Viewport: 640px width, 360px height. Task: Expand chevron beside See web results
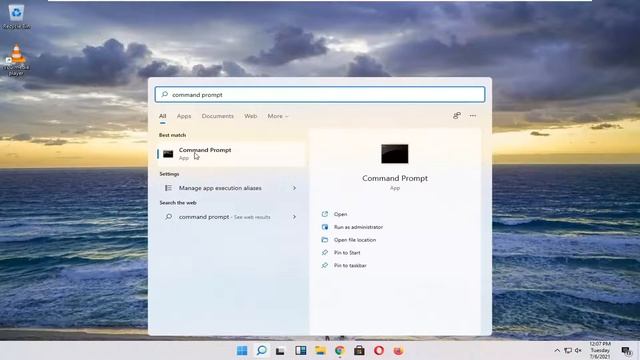point(294,217)
